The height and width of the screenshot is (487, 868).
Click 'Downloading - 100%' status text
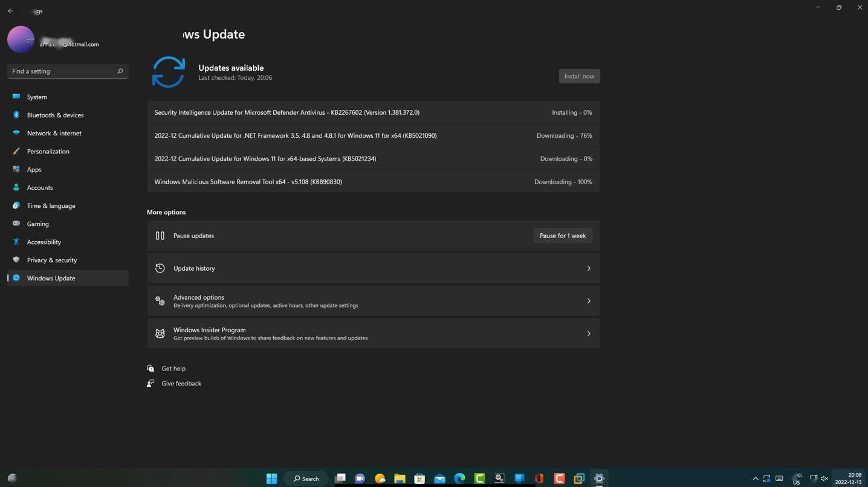[563, 181]
